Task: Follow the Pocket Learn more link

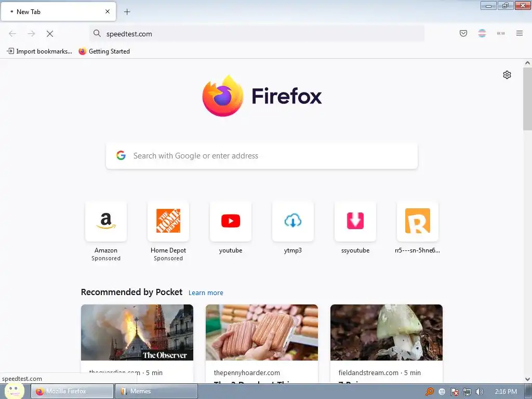Action: click(x=206, y=293)
